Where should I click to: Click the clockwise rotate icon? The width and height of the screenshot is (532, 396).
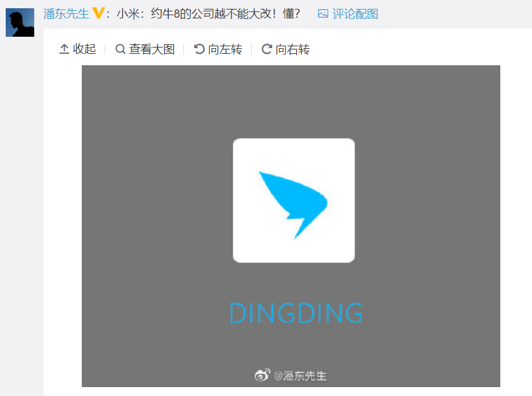267,49
